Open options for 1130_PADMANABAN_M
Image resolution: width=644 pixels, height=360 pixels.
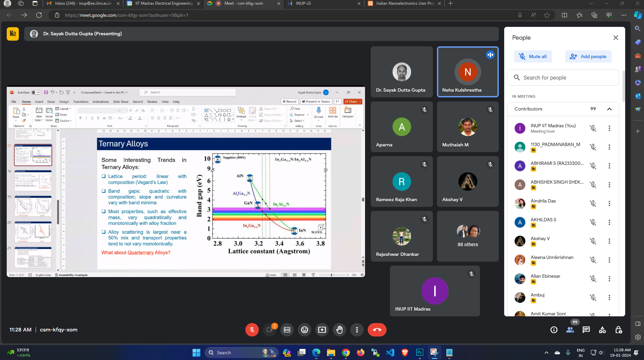click(x=609, y=147)
